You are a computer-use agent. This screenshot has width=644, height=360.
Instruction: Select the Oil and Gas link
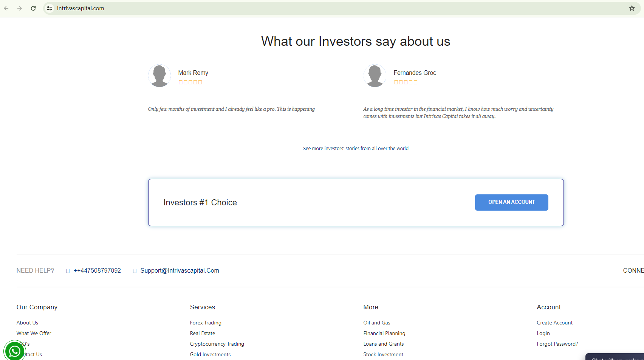377,323
